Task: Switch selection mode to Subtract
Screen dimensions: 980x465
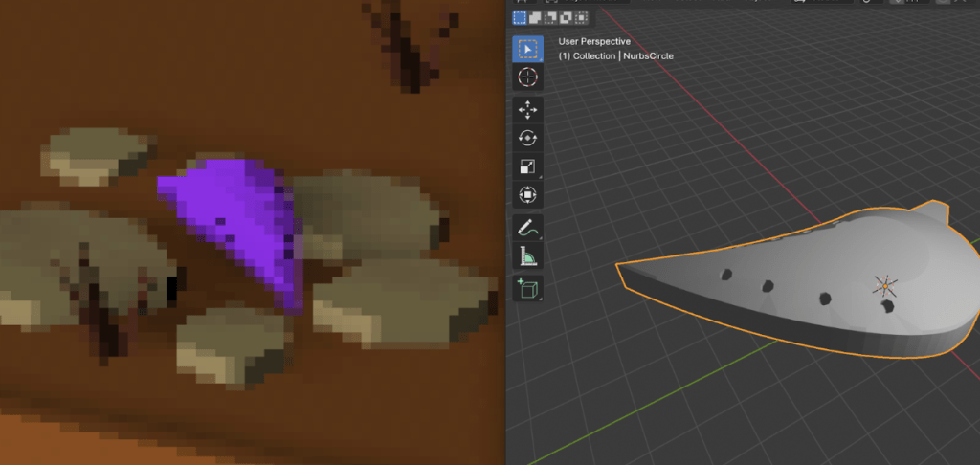Action: 551,17
